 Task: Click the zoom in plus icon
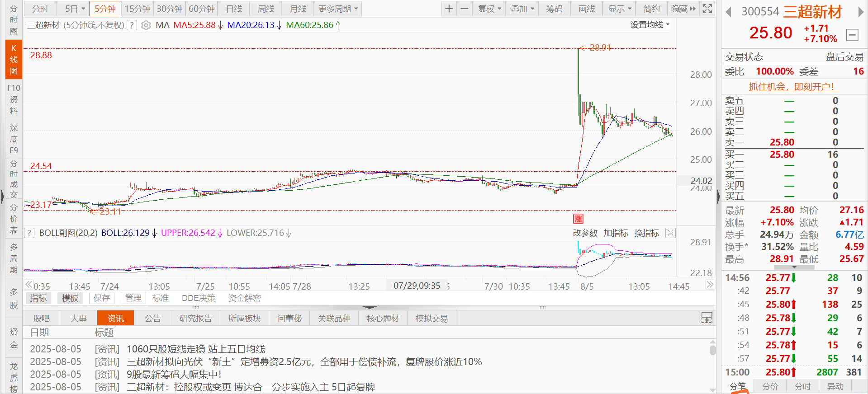(449, 9)
